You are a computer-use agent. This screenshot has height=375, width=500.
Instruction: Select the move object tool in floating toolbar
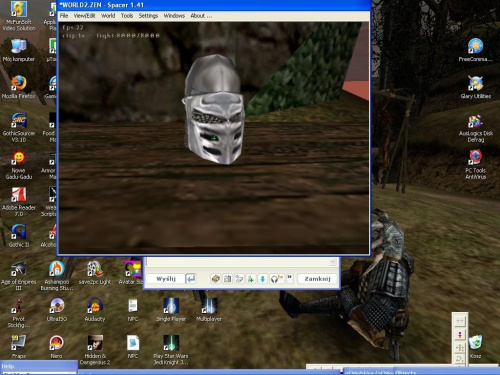[460, 348]
